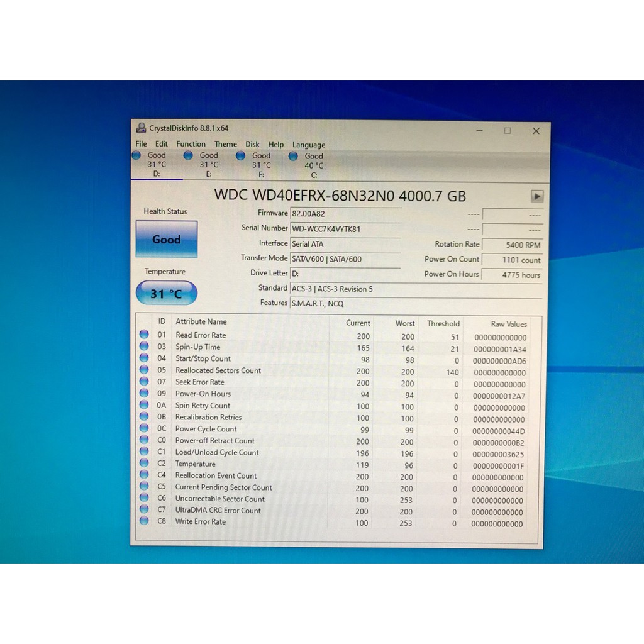Viewport: 644px width, 644px height.
Task: Click the indicator next to UltraDMA CRC Error Count
Action: click(x=144, y=510)
